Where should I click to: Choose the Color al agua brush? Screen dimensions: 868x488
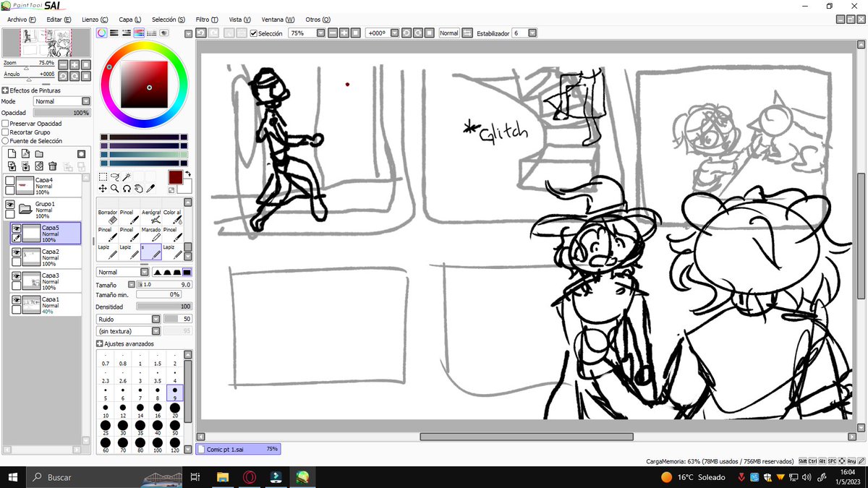173,216
